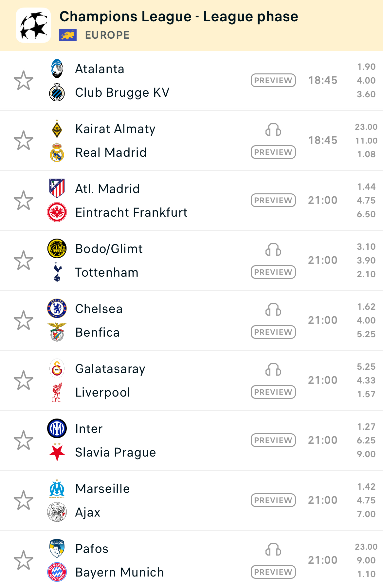This screenshot has width=383, height=588.
Task: Open the Champions League - League phase header
Action: point(179,17)
